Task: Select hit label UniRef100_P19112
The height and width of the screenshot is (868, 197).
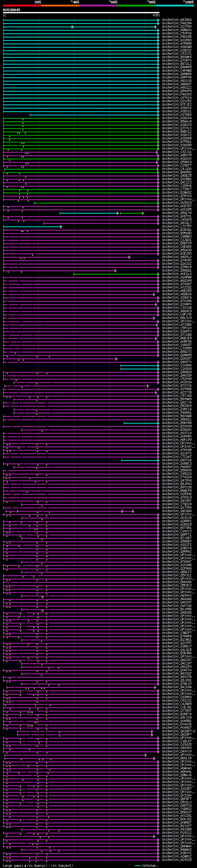Action: pos(176,833)
